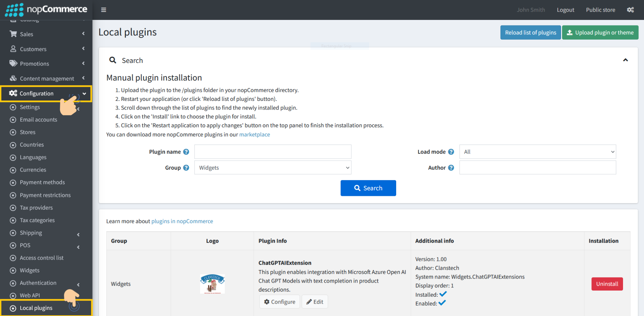Open the Public store link
Image resolution: width=644 pixels, height=316 pixels.
[x=601, y=10]
